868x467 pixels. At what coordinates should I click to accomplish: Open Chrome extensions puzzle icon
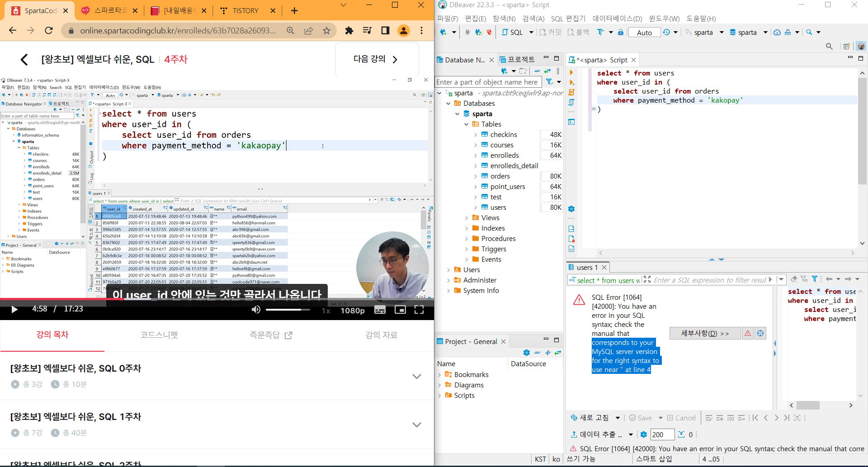tap(349, 30)
